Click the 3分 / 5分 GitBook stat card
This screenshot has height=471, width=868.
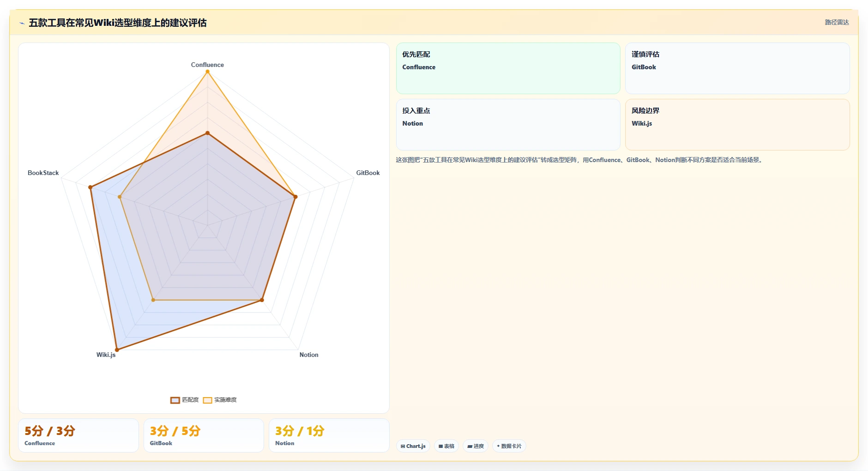click(204, 435)
